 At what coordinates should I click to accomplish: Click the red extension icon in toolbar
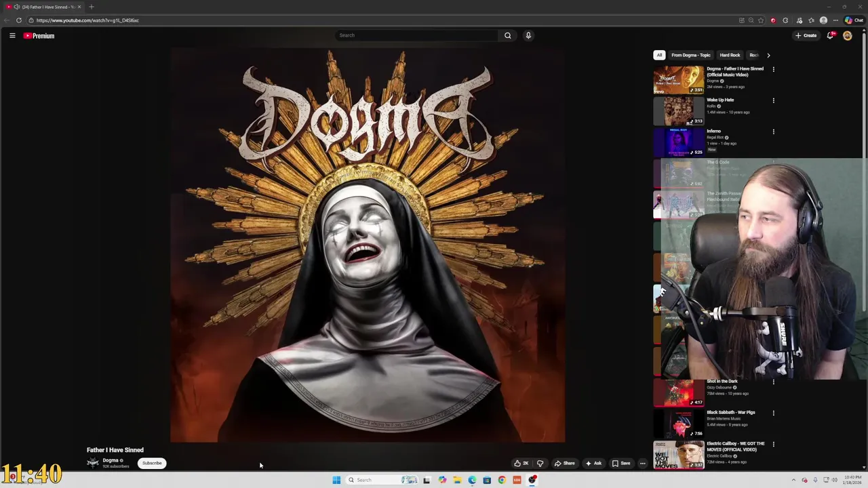[773, 20]
